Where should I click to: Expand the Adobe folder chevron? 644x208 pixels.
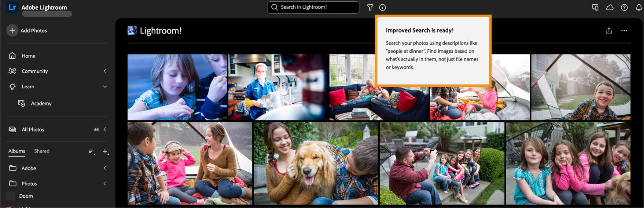pyautogui.click(x=105, y=168)
